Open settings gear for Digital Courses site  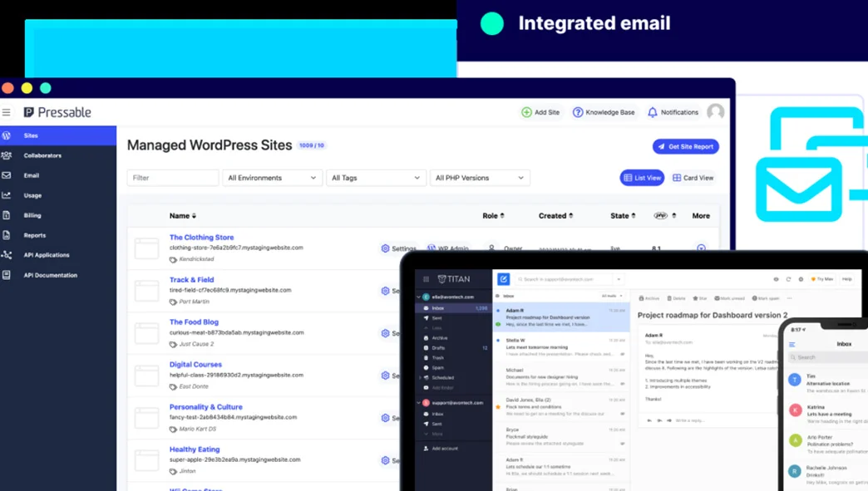[x=385, y=376]
